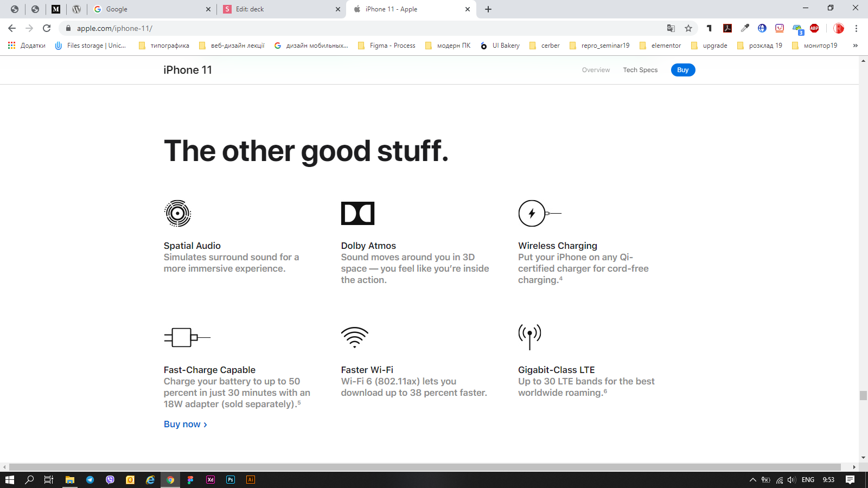This screenshot has width=868, height=488.
Task: Open Windows Start menu
Action: point(9,480)
